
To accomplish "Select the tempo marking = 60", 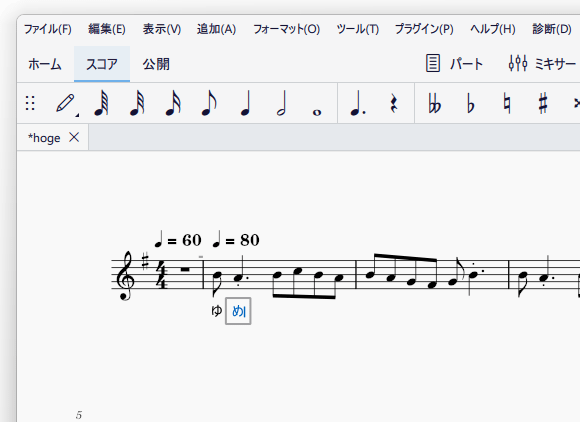I will pos(178,240).
